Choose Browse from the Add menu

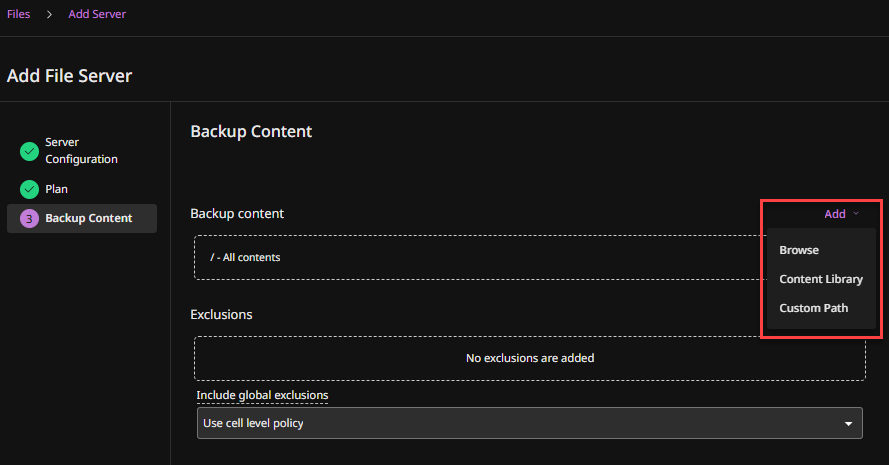(x=799, y=250)
